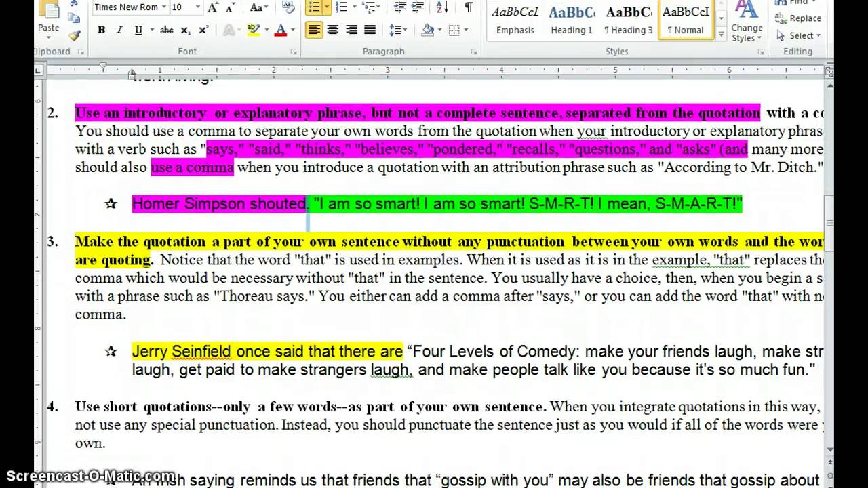Click the Decrease Indent icon
The width and height of the screenshot is (868, 488).
401,7
